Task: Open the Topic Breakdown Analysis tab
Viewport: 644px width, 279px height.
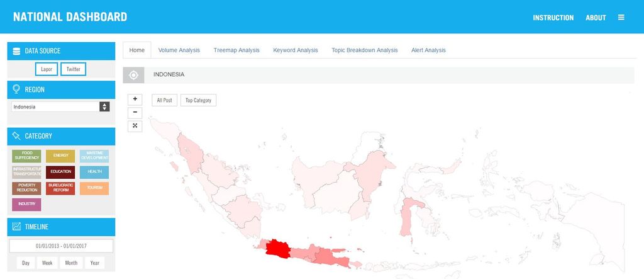Action: [x=365, y=50]
